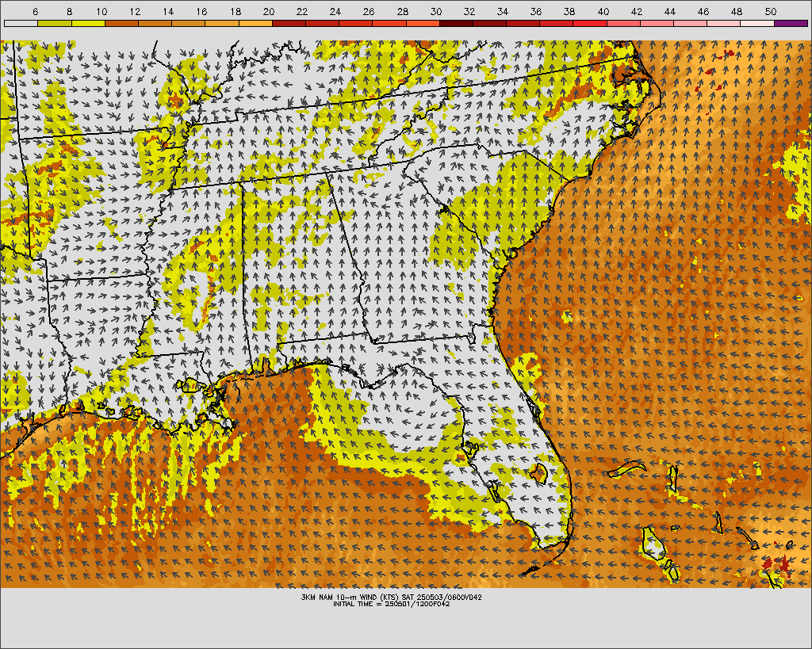Viewport: 812px width, 649px height.
Task: Click the pink legend swatch between 42 and 44
Action: click(657, 23)
